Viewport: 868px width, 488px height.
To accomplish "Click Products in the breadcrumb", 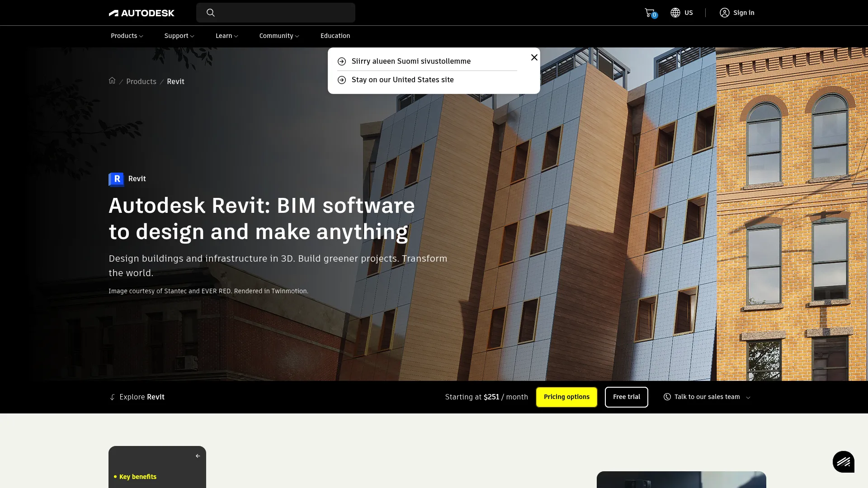I will [x=141, y=82].
